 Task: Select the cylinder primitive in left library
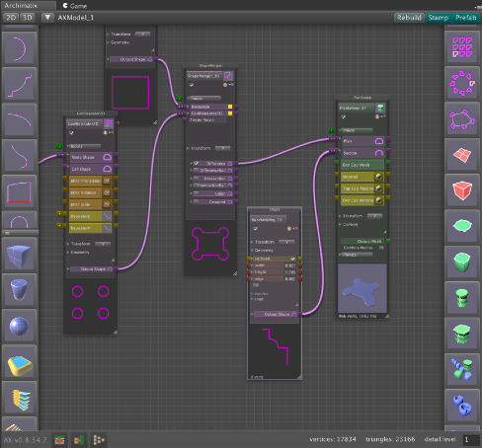19,290
